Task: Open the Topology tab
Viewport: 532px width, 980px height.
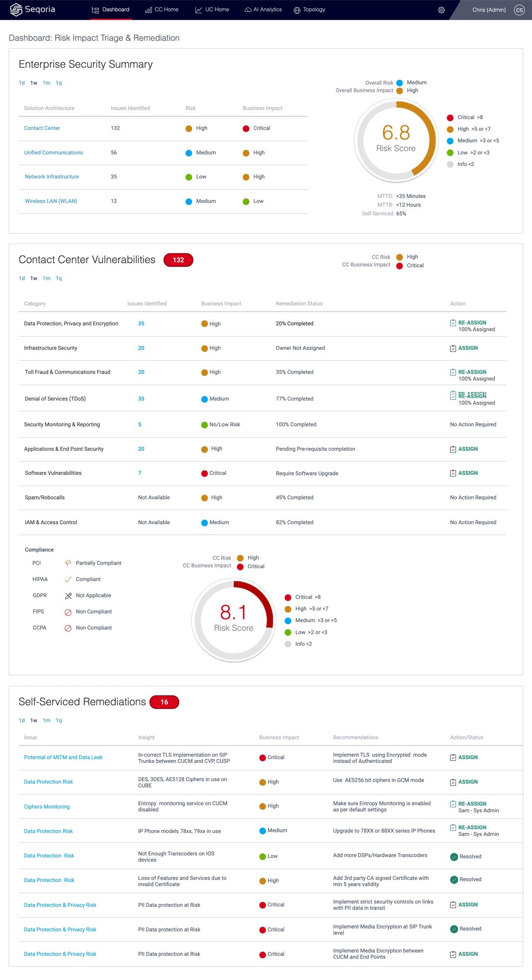Action: click(309, 10)
